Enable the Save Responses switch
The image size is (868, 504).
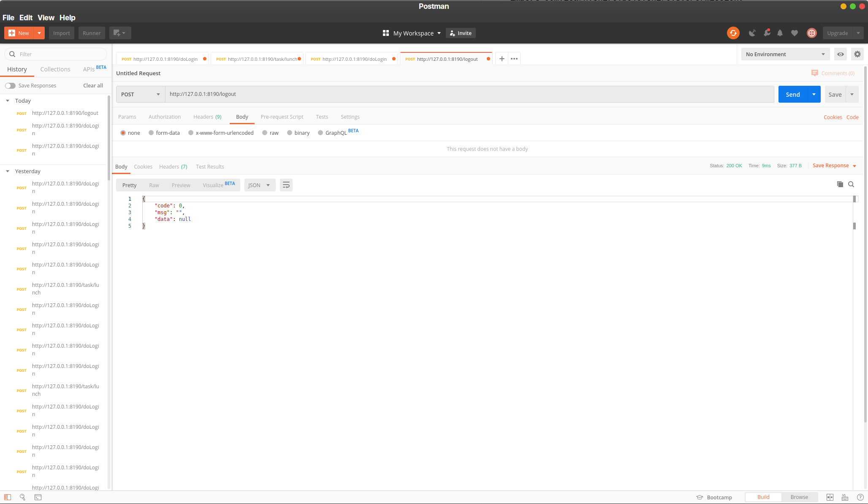[x=10, y=86]
